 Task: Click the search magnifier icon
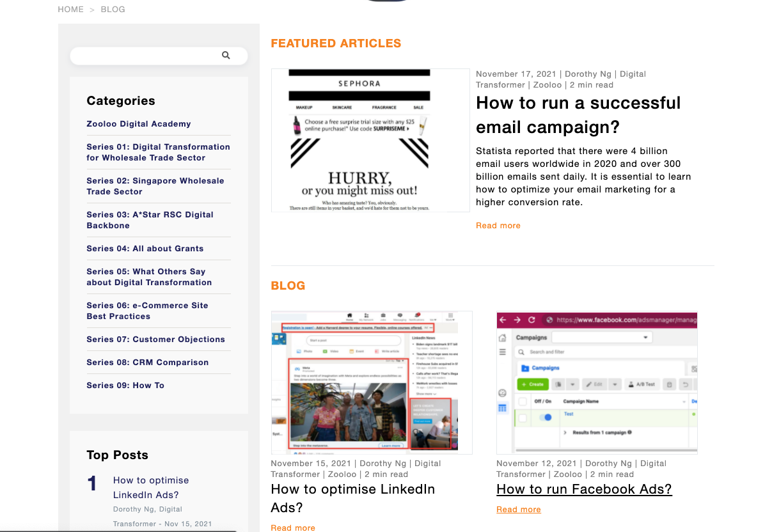(226, 56)
